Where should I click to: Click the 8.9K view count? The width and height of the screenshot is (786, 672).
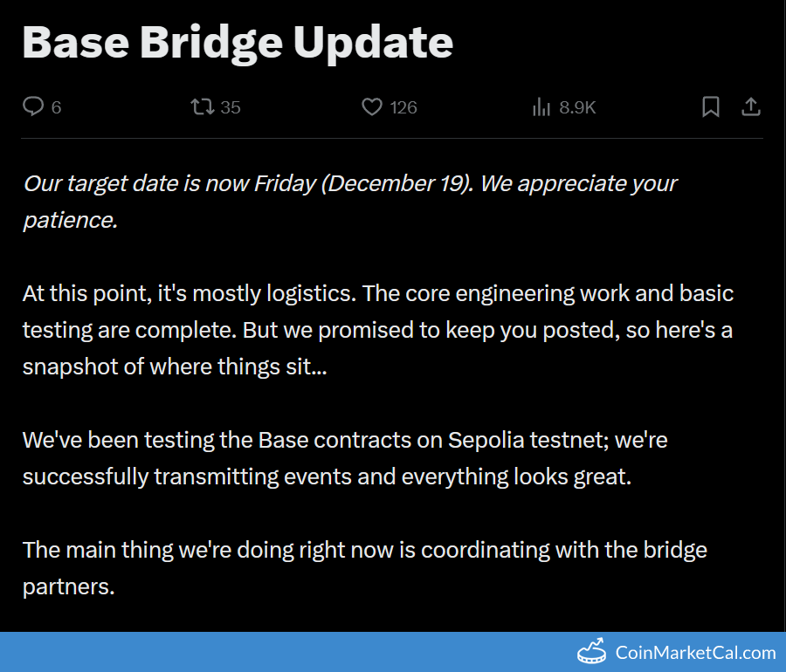[577, 107]
